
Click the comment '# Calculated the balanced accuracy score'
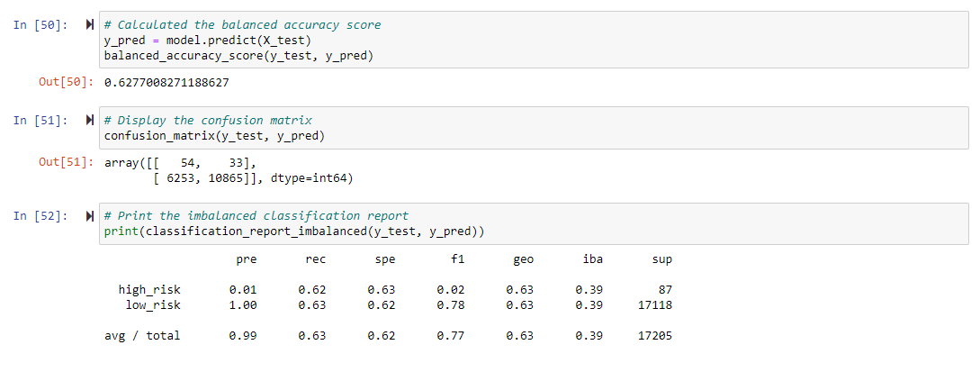tap(242, 25)
